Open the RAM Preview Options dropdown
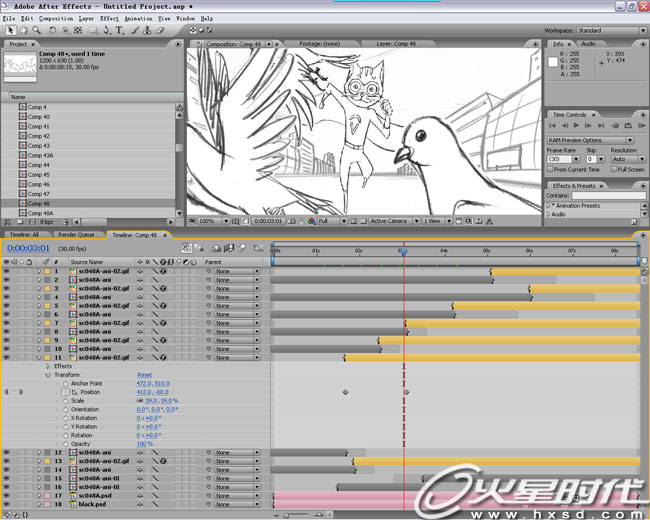Screen dimensions: 650x520 [590, 140]
